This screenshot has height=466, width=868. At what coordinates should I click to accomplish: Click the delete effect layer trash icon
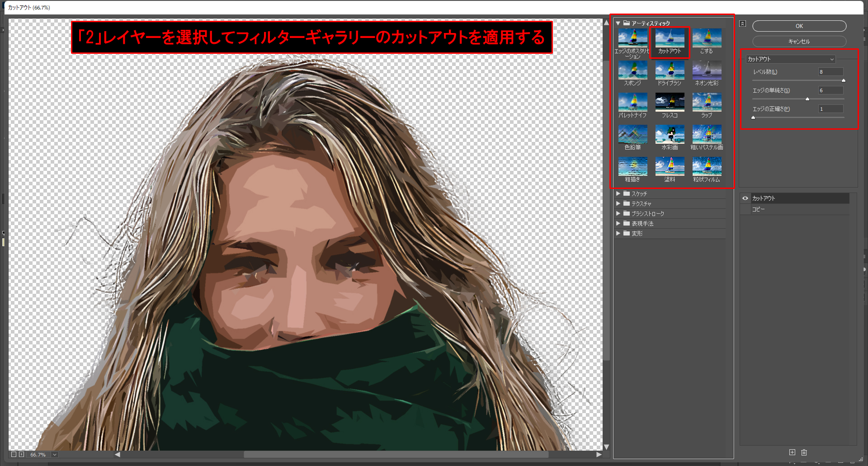(x=804, y=452)
